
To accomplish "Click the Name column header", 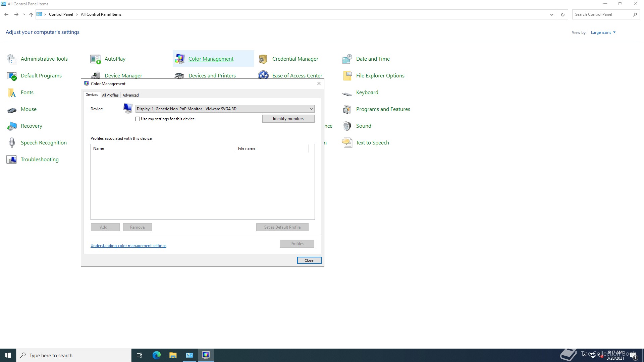I will (163, 148).
